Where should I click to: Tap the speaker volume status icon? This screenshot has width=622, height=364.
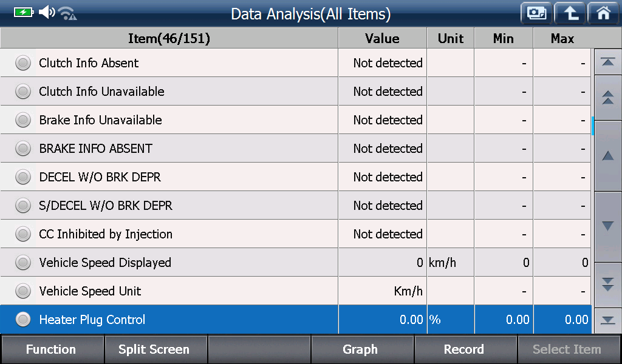coord(47,12)
